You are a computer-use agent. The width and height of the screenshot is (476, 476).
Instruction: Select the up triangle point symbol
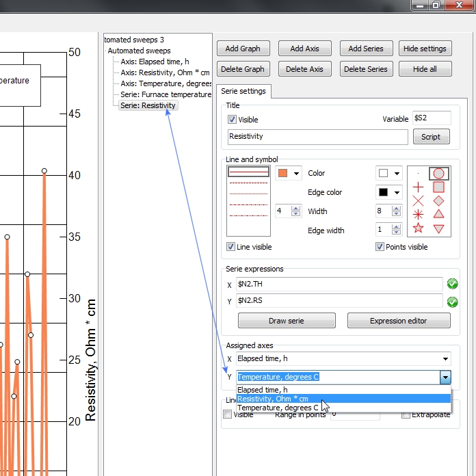[438, 214]
